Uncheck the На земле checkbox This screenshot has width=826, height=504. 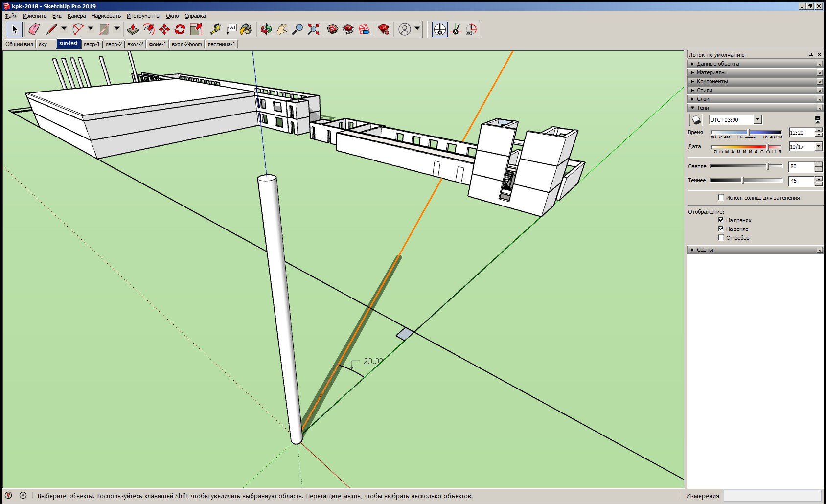pyautogui.click(x=721, y=229)
